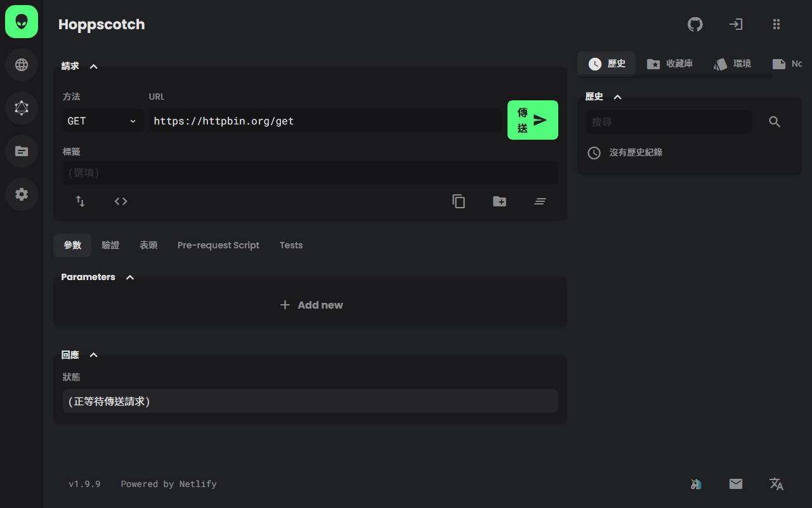Click the paper-plane icon on send button
812x508 pixels.
pos(540,120)
